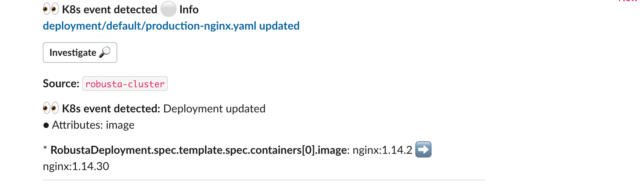Click the Source label
The height and width of the screenshot is (193, 644).
click(61, 84)
